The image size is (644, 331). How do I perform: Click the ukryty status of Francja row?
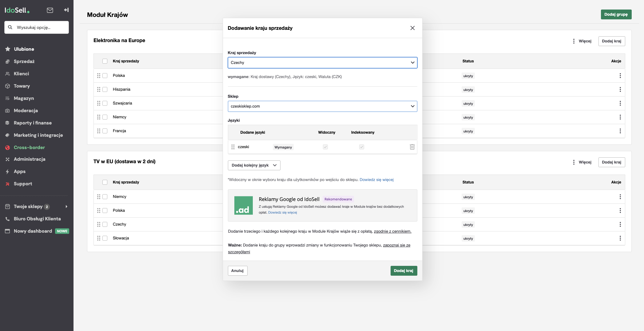468,131
